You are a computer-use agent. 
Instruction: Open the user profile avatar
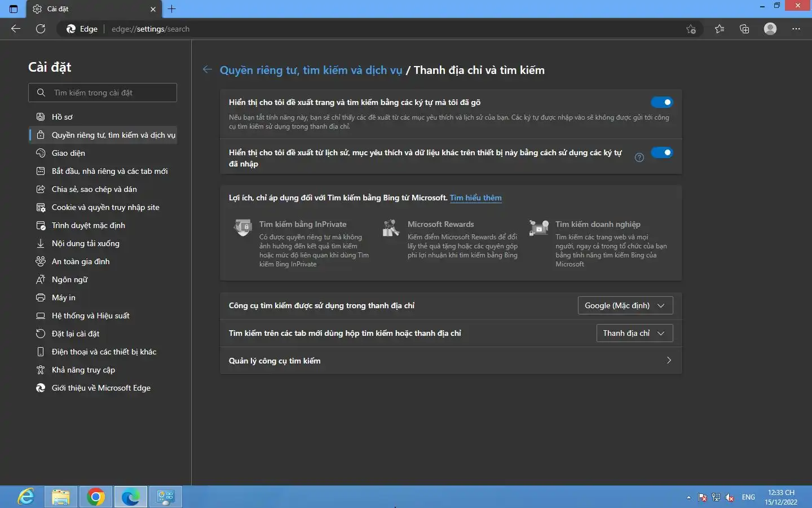pyautogui.click(x=770, y=29)
